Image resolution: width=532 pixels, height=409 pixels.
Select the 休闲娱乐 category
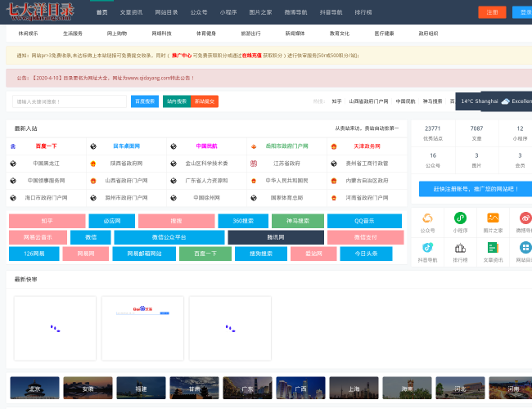[28, 34]
